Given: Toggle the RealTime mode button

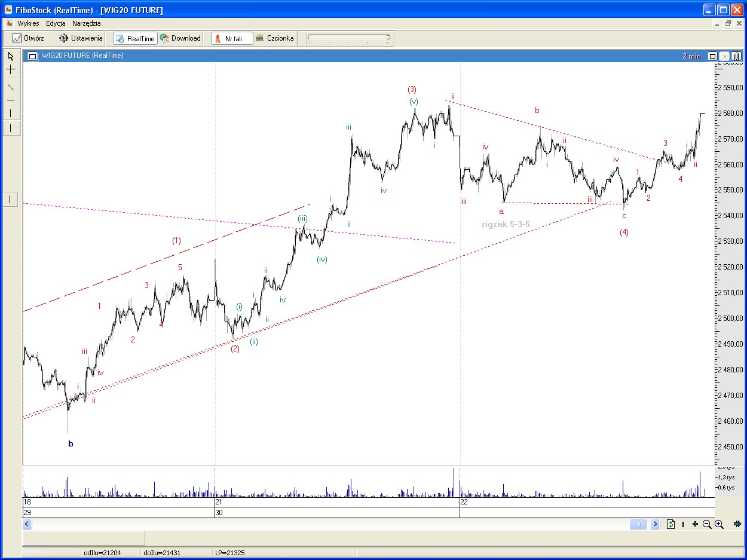Looking at the screenshot, I should pyautogui.click(x=135, y=38).
